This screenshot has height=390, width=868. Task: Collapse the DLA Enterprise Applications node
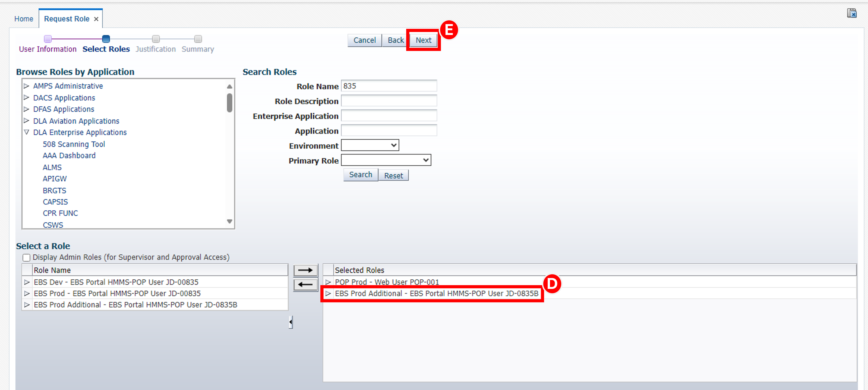click(x=27, y=132)
